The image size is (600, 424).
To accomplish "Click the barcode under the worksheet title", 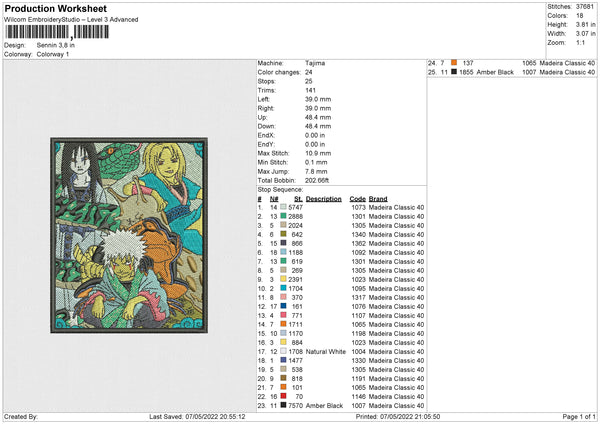I will 57,32.
